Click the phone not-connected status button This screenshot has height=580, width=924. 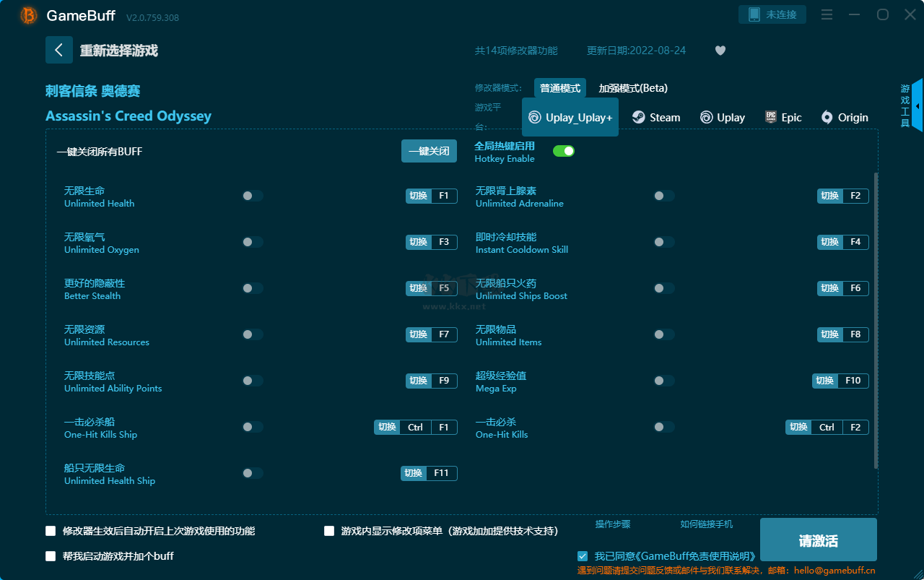tap(772, 14)
